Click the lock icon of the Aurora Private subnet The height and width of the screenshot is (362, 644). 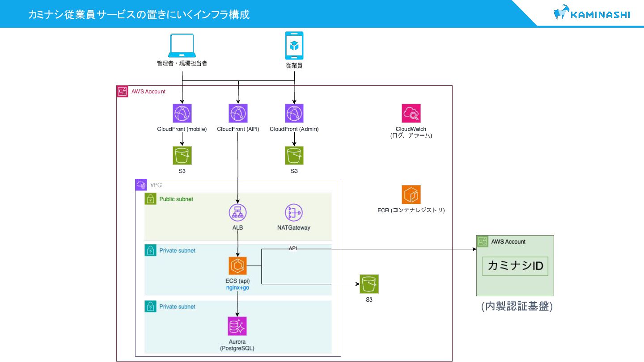pos(150,306)
